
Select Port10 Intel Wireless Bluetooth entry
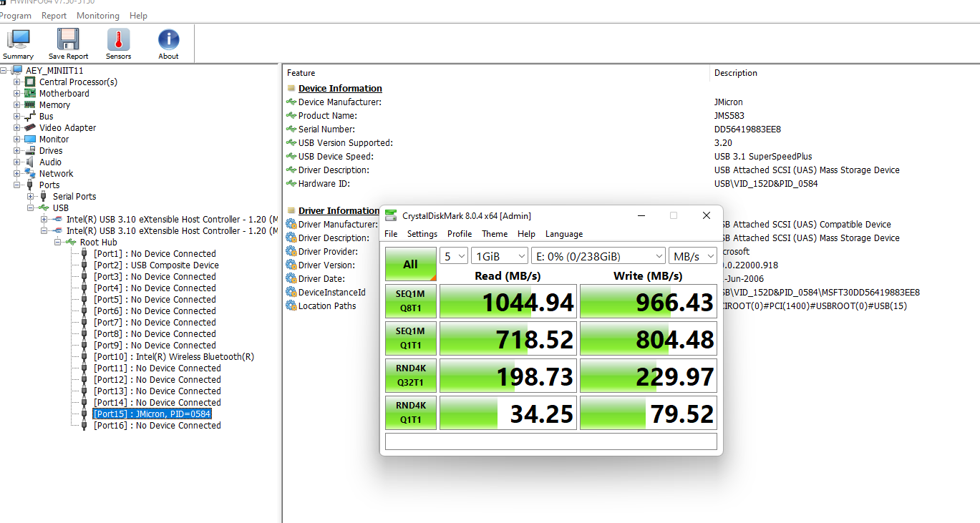click(174, 356)
